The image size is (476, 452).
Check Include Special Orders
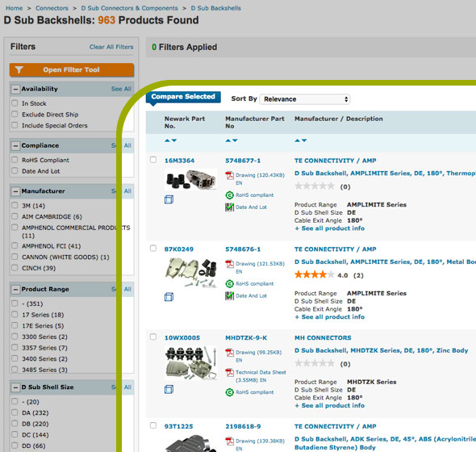point(15,125)
